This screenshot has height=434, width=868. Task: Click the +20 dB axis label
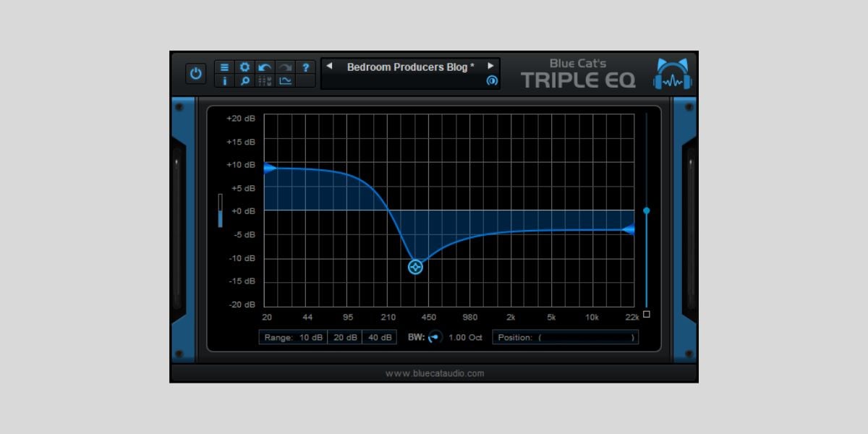point(241,119)
